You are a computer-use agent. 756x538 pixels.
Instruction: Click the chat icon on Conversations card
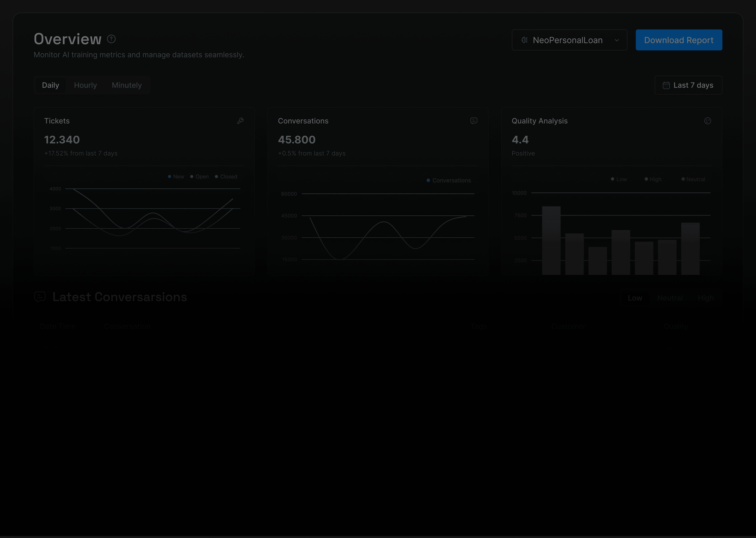pyautogui.click(x=474, y=121)
